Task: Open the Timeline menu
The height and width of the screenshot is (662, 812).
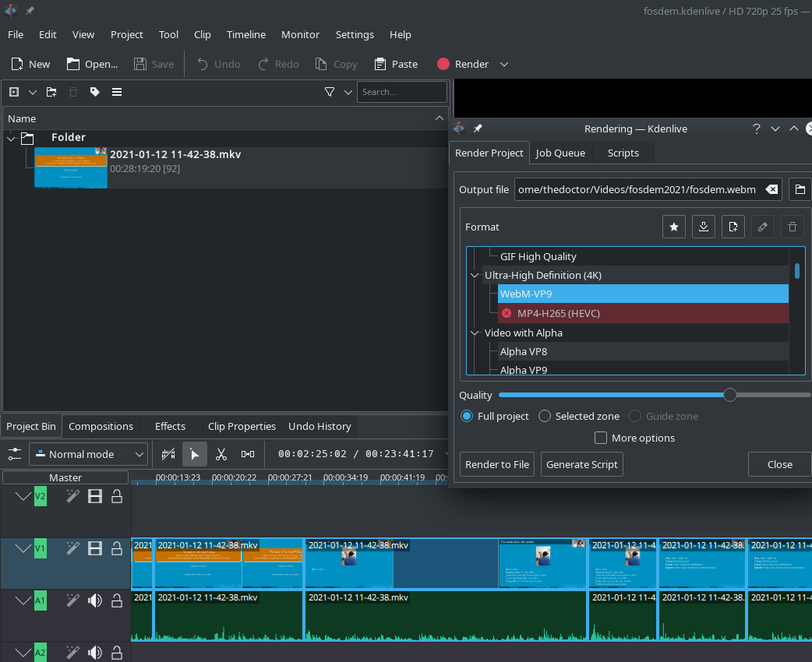Action: tap(246, 34)
